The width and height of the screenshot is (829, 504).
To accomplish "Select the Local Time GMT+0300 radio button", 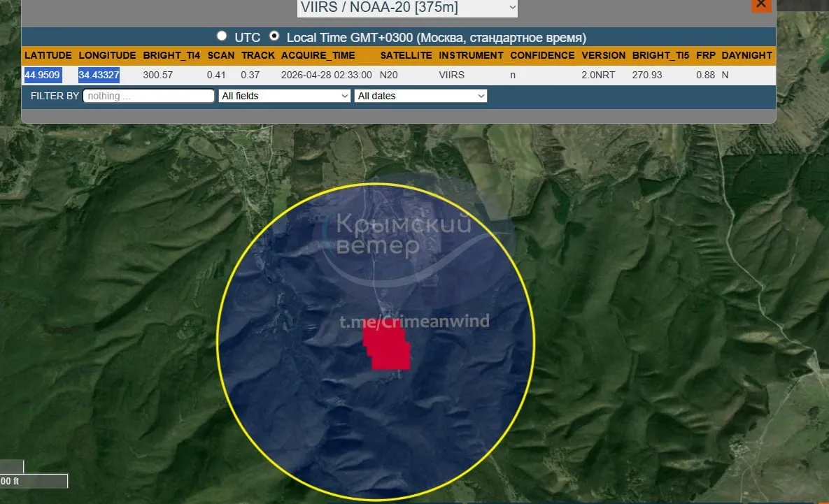I will pyautogui.click(x=274, y=36).
